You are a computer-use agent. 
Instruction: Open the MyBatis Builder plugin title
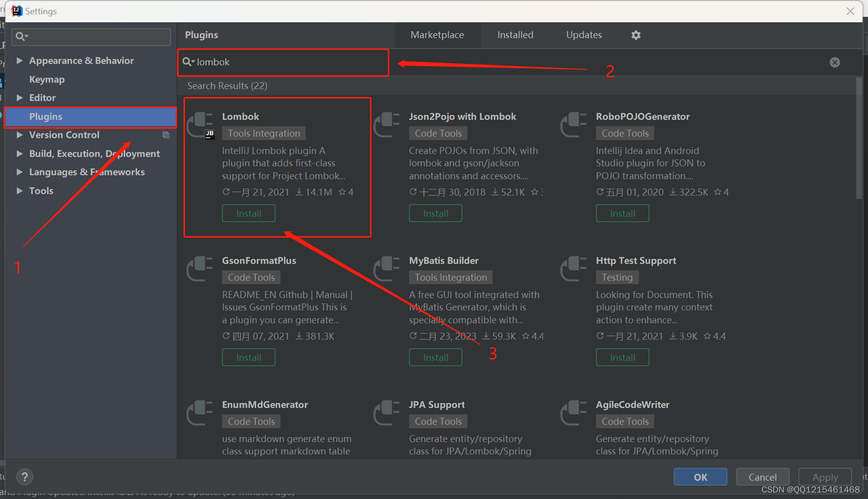(x=444, y=261)
